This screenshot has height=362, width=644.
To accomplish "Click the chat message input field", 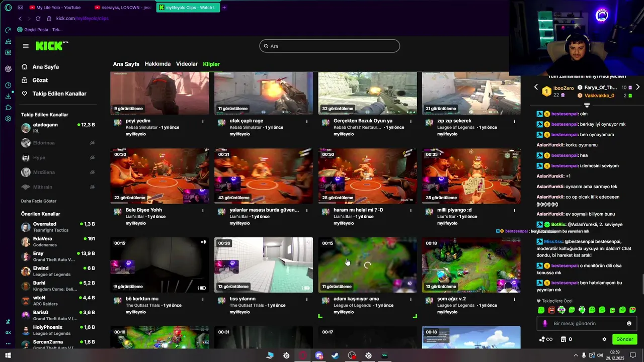I will click(x=587, y=323).
